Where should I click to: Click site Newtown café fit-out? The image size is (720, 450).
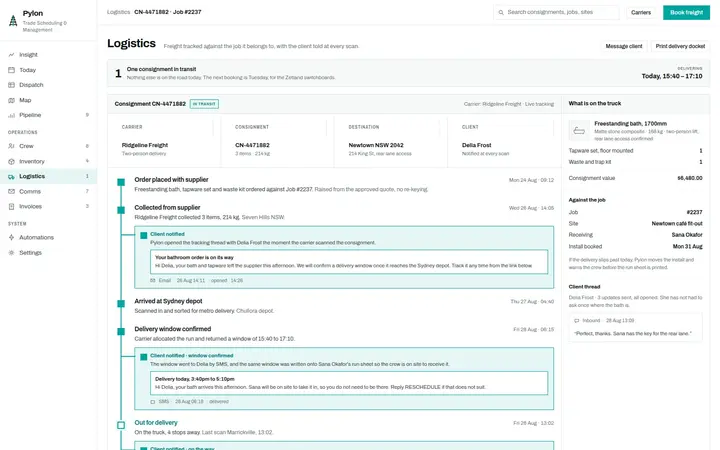pos(677,224)
